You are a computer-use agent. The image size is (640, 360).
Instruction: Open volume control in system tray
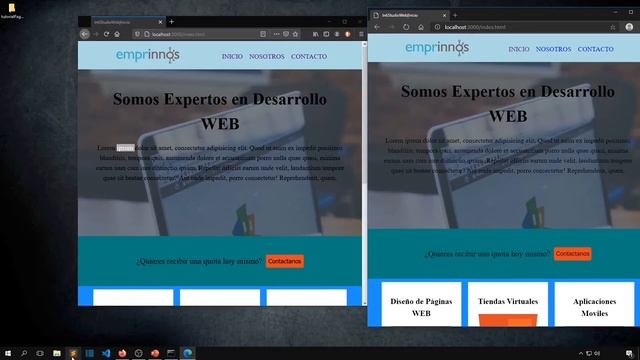pyautogui.click(x=597, y=353)
